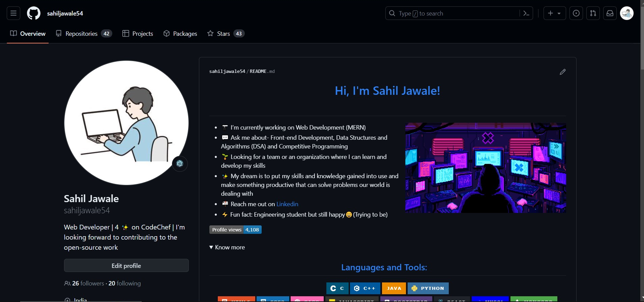Open the notifications inbox icon

tap(610, 13)
